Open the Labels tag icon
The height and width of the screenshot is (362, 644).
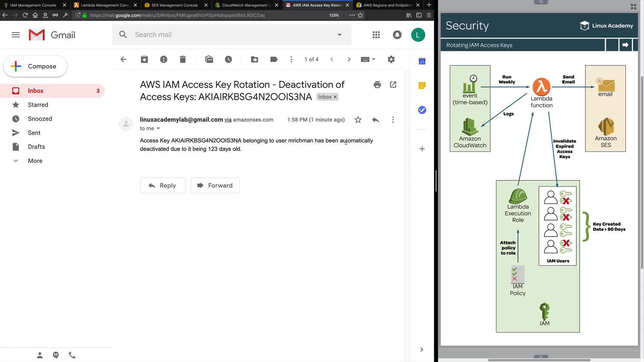[x=274, y=59]
